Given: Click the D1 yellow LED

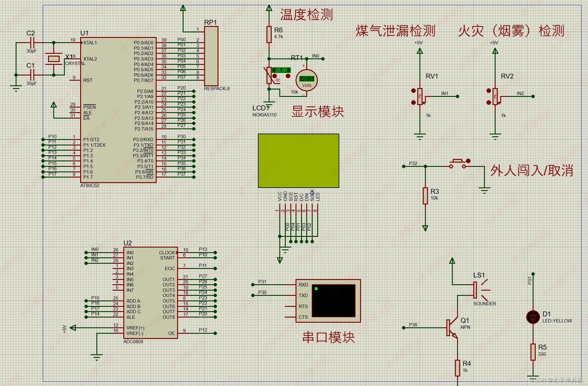Looking at the screenshot, I should point(533,317).
